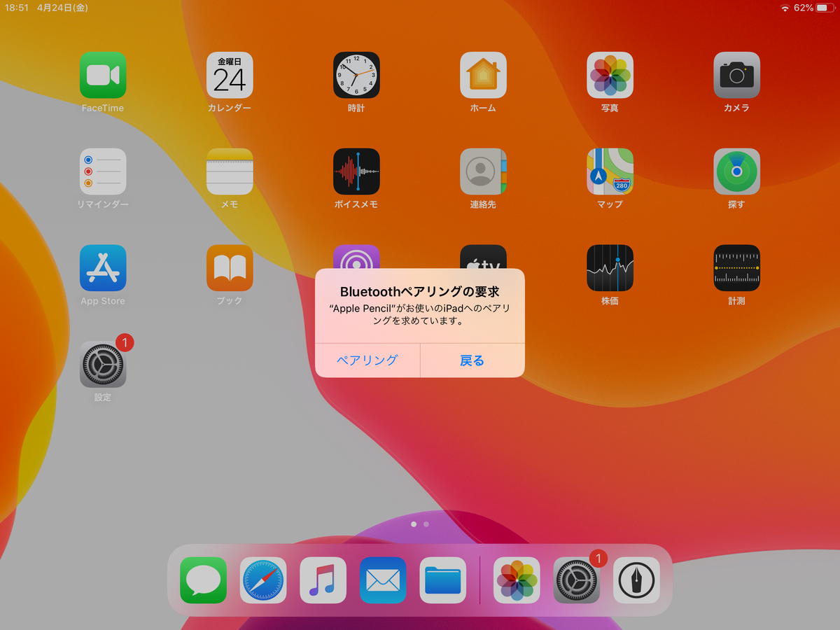Tap ペアリング to pair Apple Pencil
The width and height of the screenshot is (840, 630).
[367, 360]
